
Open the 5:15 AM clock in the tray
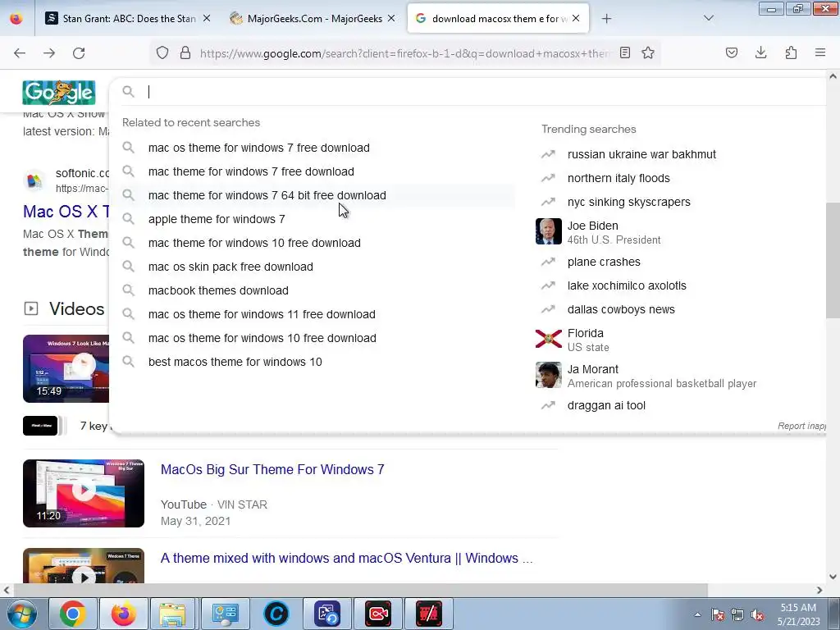coord(798,614)
